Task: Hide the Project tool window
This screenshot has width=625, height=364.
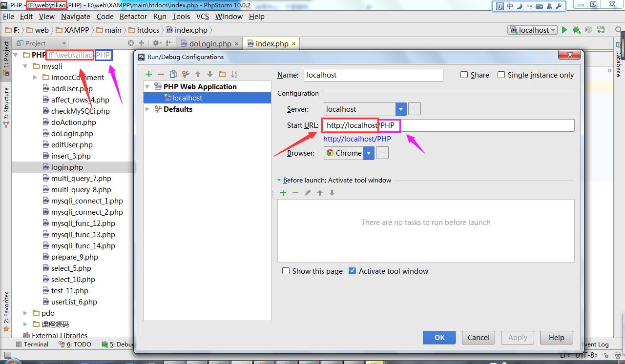Action: 169,43
